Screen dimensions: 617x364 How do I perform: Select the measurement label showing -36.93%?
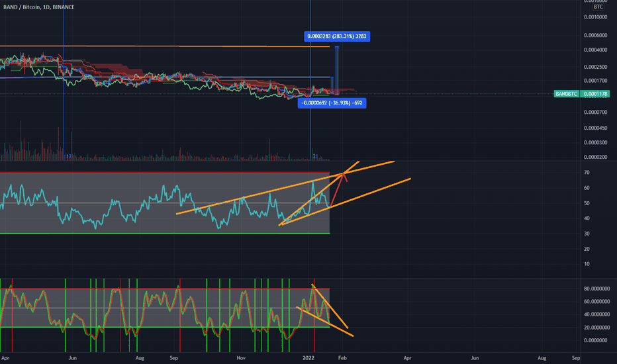point(332,103)
